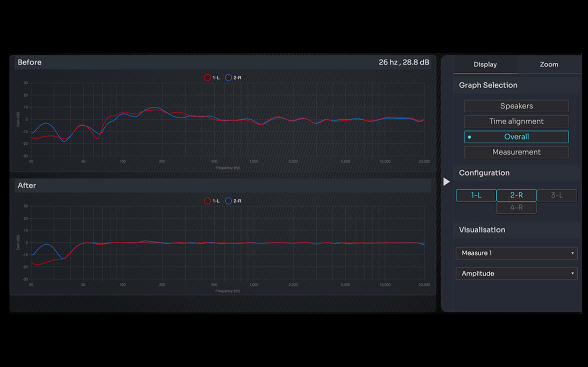This screenshot has width=588, height=367.
Task: Select the 4-R channel configuration
Action: point(516,207)
